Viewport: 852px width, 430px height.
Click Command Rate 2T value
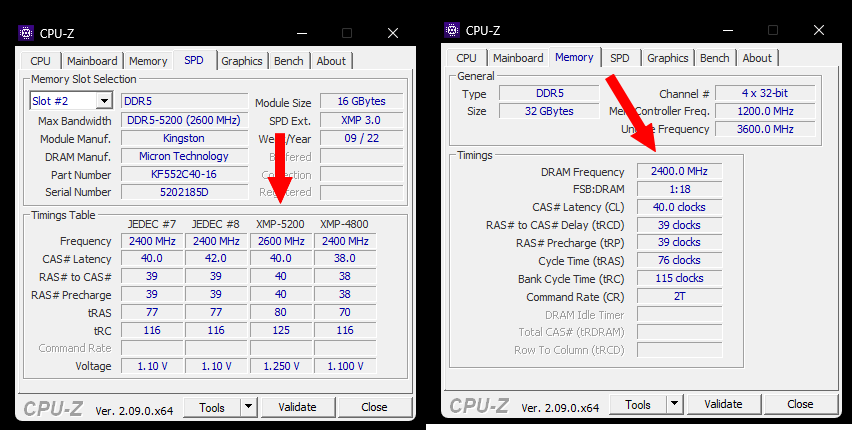679,296
